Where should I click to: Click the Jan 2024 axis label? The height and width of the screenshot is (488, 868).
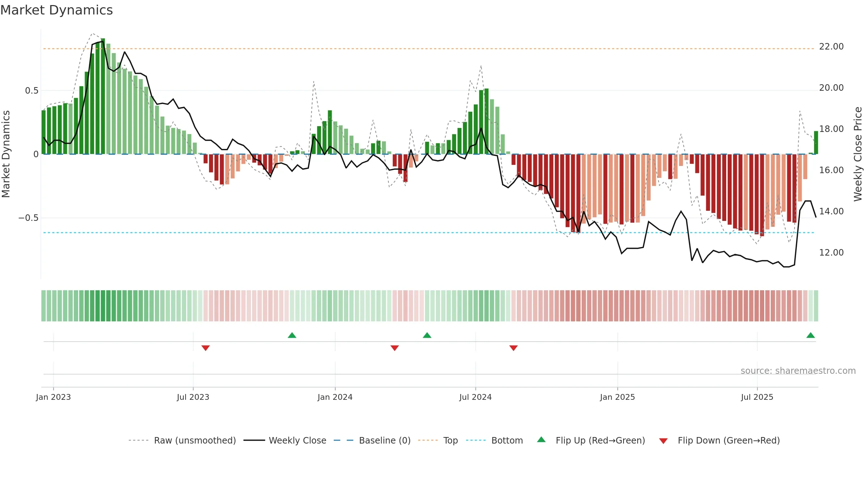click(335, 397)
